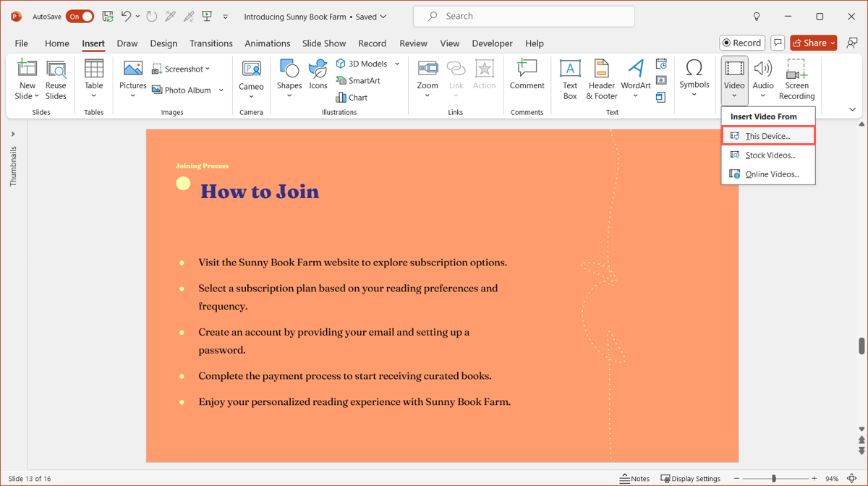Click the Present from beginning icon in the title bar

[x=207, y=16]
